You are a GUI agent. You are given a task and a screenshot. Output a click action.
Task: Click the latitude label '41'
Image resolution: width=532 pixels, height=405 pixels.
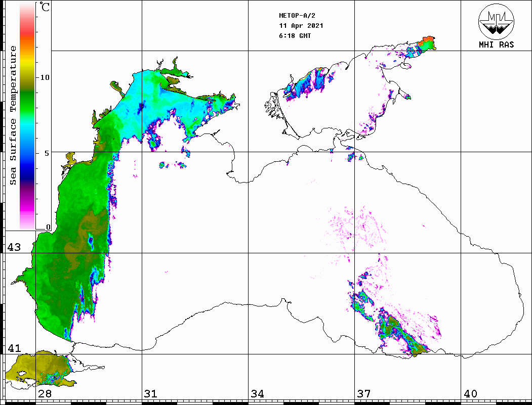point(14,348)
